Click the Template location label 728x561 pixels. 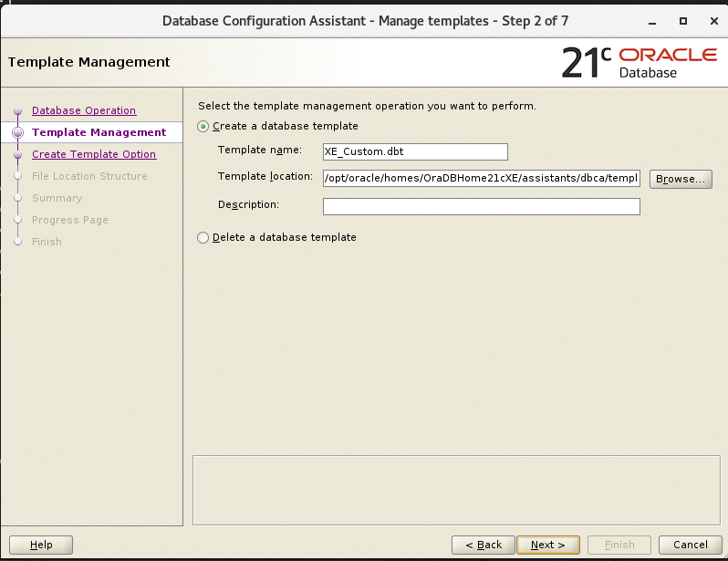coord(265,176)
